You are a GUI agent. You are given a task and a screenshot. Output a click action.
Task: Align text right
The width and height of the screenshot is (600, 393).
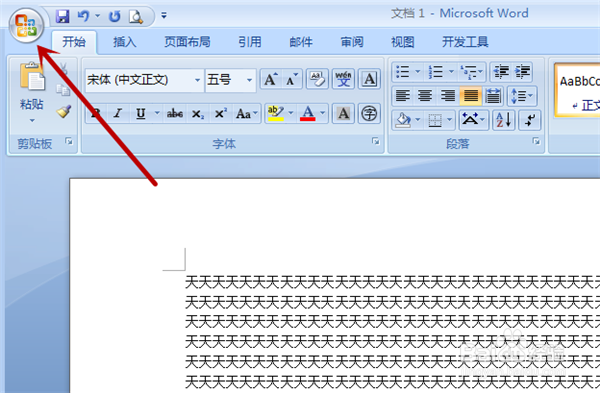[x=448, y=96]
